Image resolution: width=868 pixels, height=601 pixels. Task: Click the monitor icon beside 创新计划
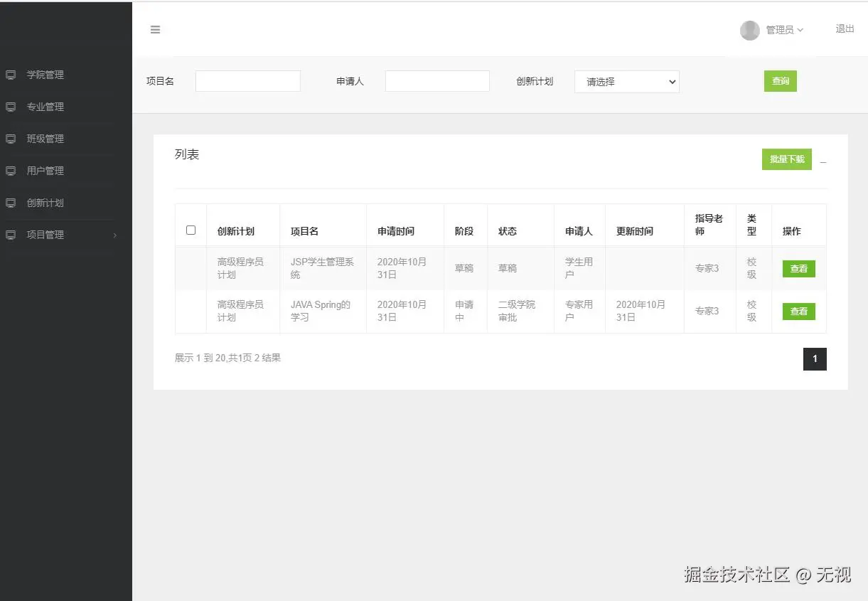(x=11, y=203)
